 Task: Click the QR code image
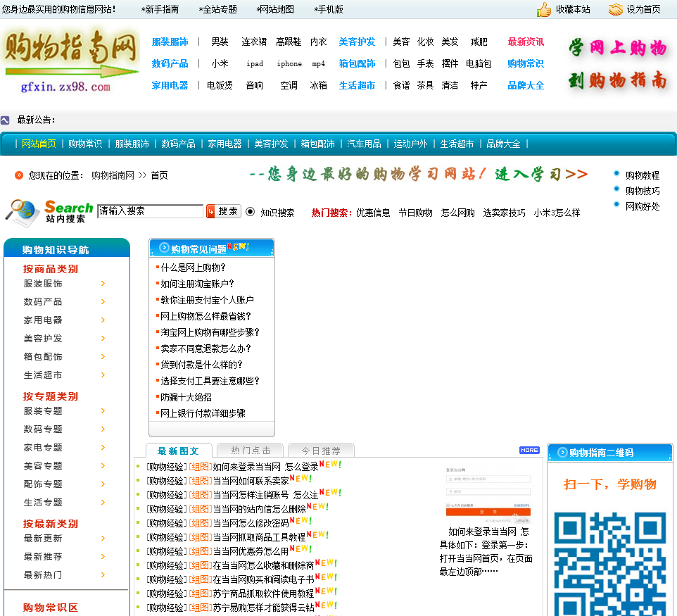tap(609, 563)
